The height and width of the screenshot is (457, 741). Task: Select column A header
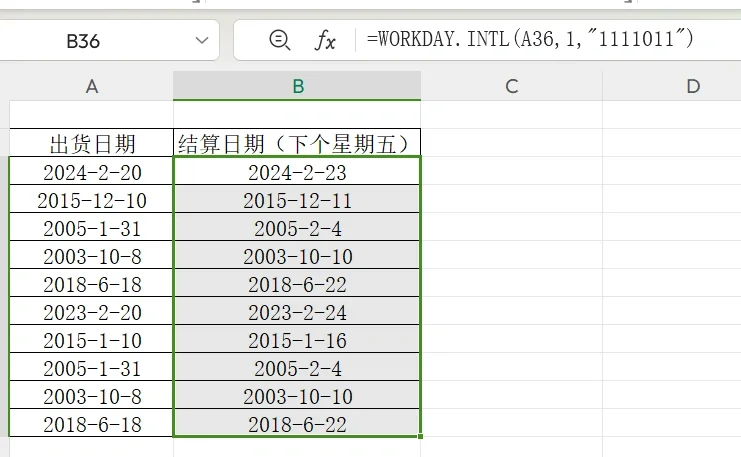pyautogui.click(x=91, y=86)
